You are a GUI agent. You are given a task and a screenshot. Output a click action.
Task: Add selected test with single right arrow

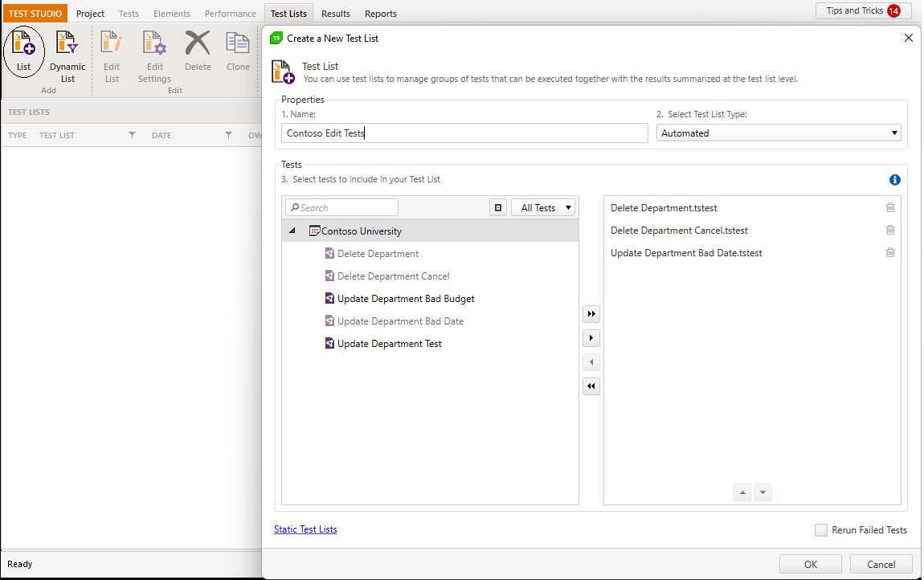591,337
